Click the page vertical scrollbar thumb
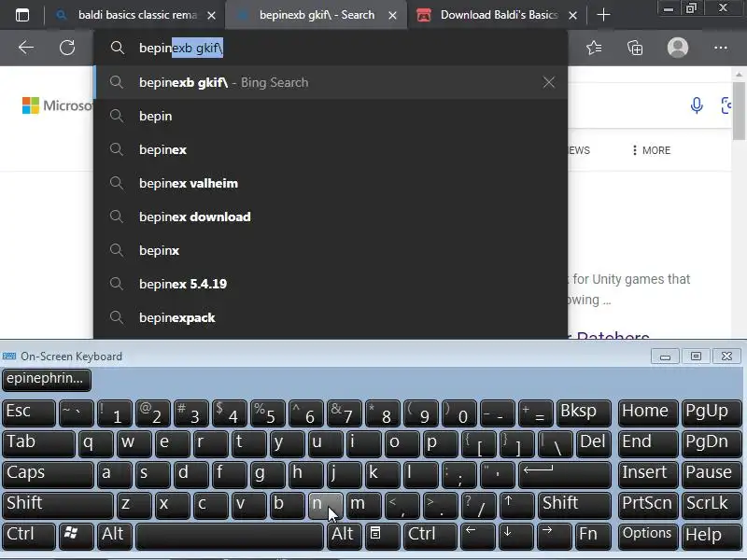This screenshot has height=560, width=747. tap(739, 111)
